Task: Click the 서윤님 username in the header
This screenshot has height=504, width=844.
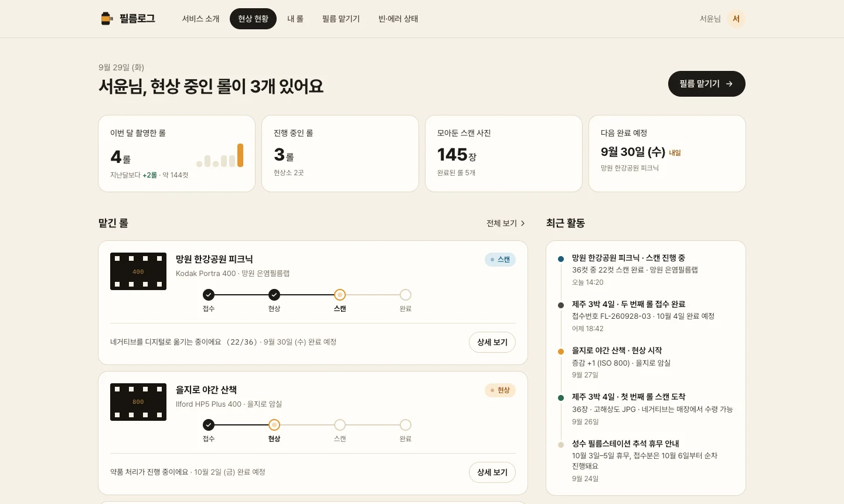Action: (710, 19)
